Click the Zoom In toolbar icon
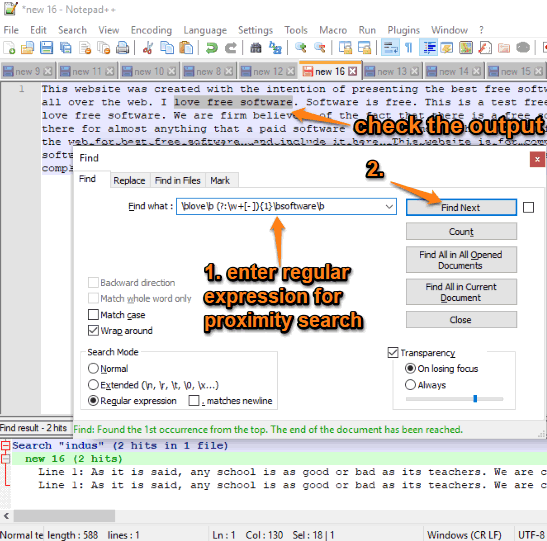Image resolution: width=547 pixels, height=541 pixels. (300, 48)
